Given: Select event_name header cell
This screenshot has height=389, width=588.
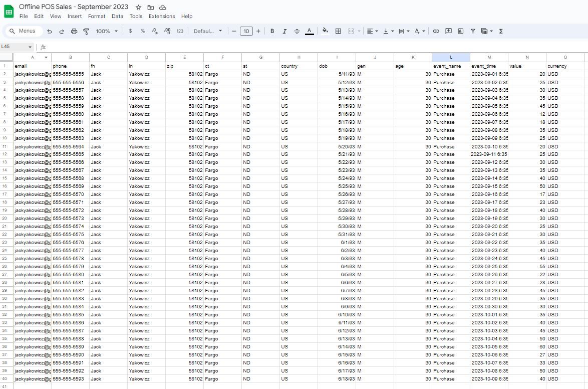Looking at the screenshot, I should (451, 66).
